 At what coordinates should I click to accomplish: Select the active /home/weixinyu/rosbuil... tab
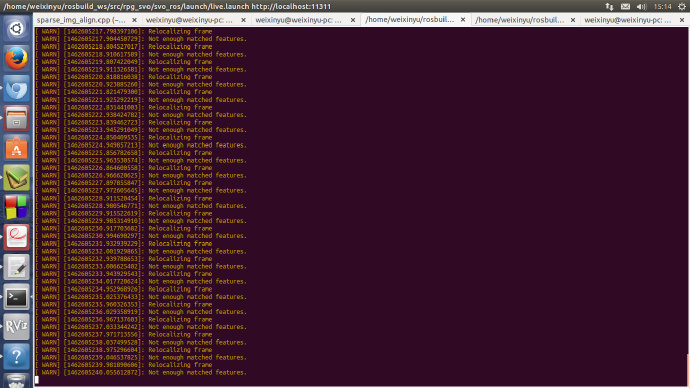point(410,20)
